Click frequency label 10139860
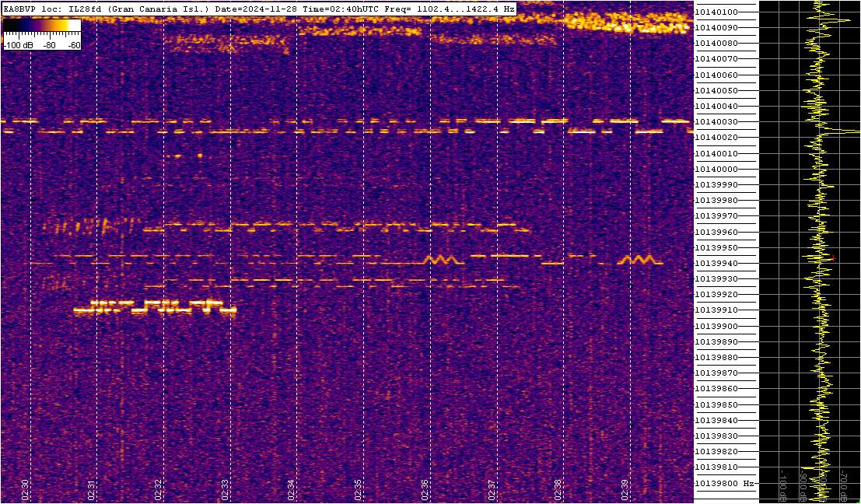The height and width of the screenshot is (504, 861). (716, 389)
